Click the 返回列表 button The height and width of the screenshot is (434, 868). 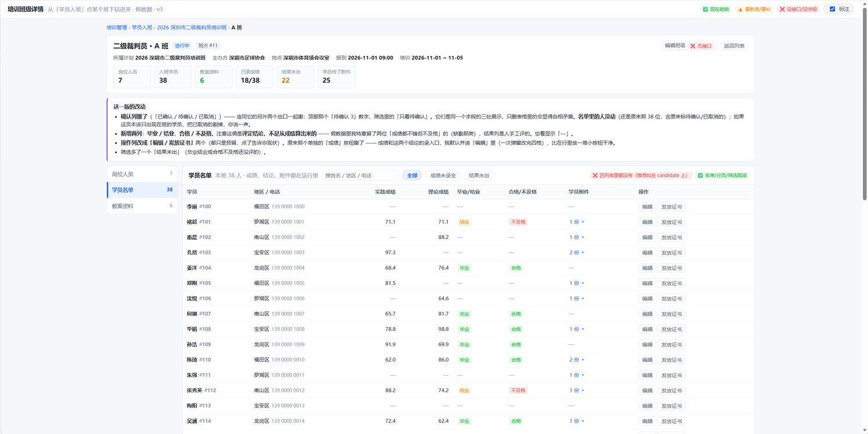coord(734,46)
